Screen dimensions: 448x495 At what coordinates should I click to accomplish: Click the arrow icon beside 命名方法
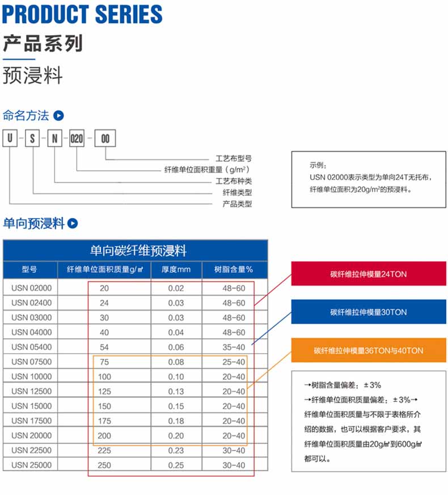pyautogui.click(x=58, y=116)
